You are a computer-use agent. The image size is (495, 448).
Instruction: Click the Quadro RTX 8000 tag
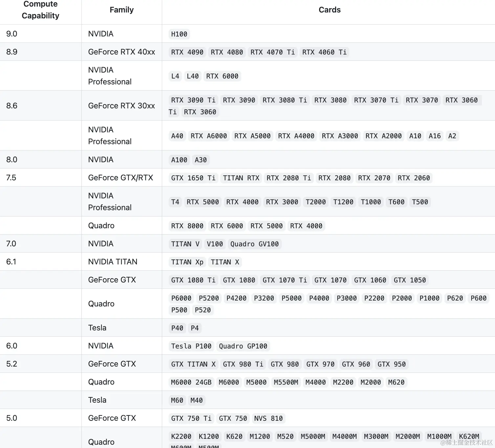click(187, 226)
